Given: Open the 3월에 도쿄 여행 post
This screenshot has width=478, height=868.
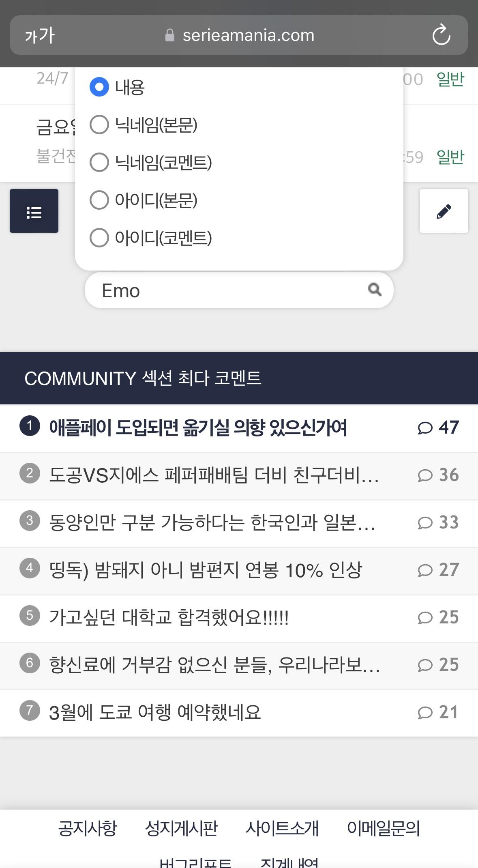Looking at the screenshot, I should (x=155, y=713).
